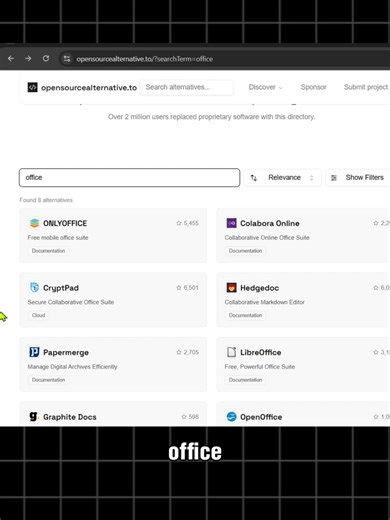
Task: Open the CryptPad card title
Action: (61, 288)
